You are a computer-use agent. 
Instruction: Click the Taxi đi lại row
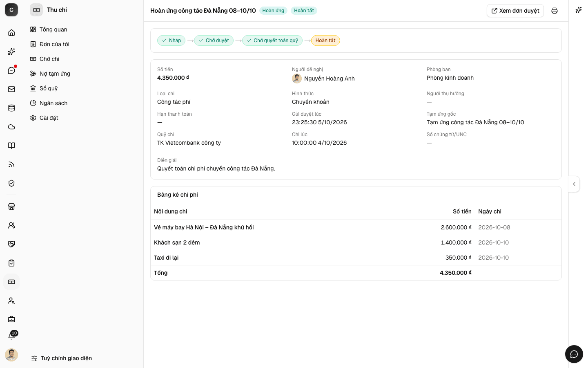[x=356, y=258]
